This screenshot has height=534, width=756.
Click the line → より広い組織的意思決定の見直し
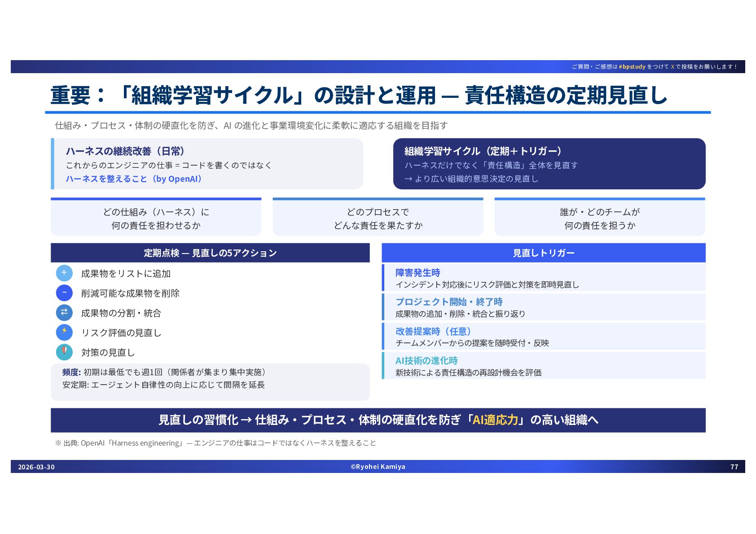[471, 179]
